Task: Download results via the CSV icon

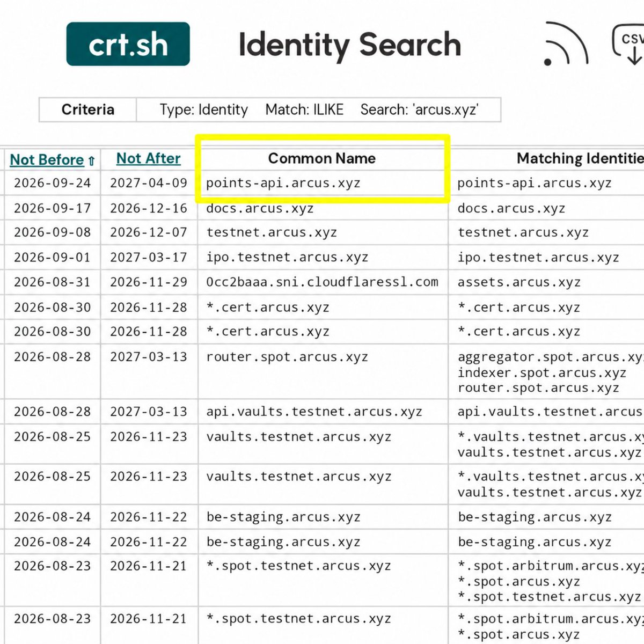Action: tap(629, 44)
